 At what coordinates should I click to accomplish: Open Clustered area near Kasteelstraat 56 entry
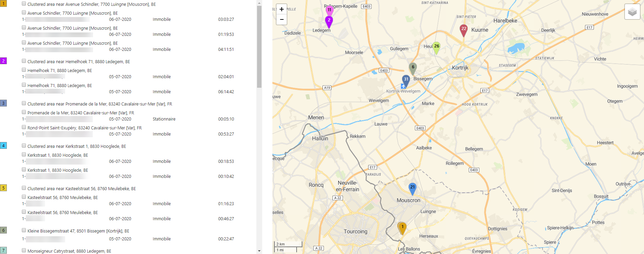coord(81,188)
